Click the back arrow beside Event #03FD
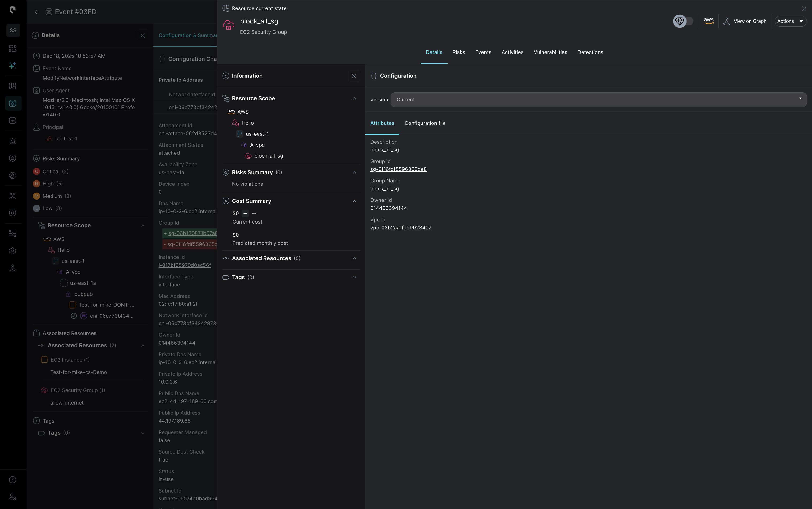812x509 pixels. 37,12
